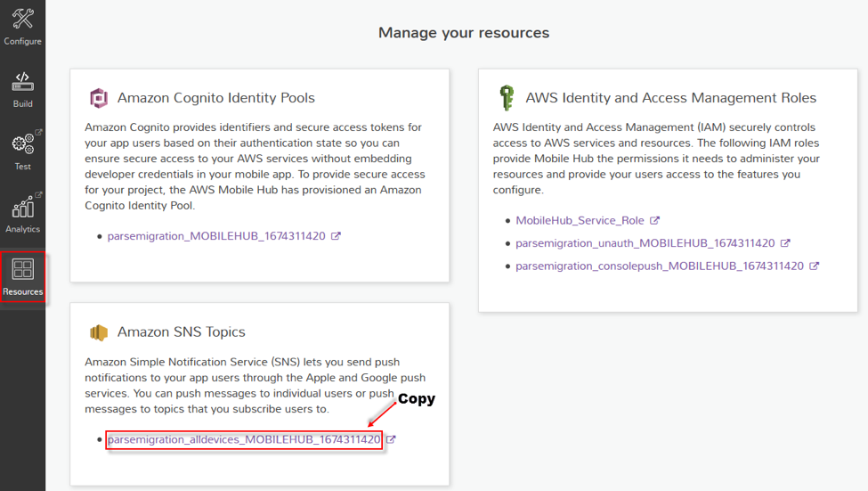This screenshot has height=491, width=868.
Task: Open parsemigration_consolepush_MOBILEHUB_1674311420 role link
Action: tap(660, 266)
